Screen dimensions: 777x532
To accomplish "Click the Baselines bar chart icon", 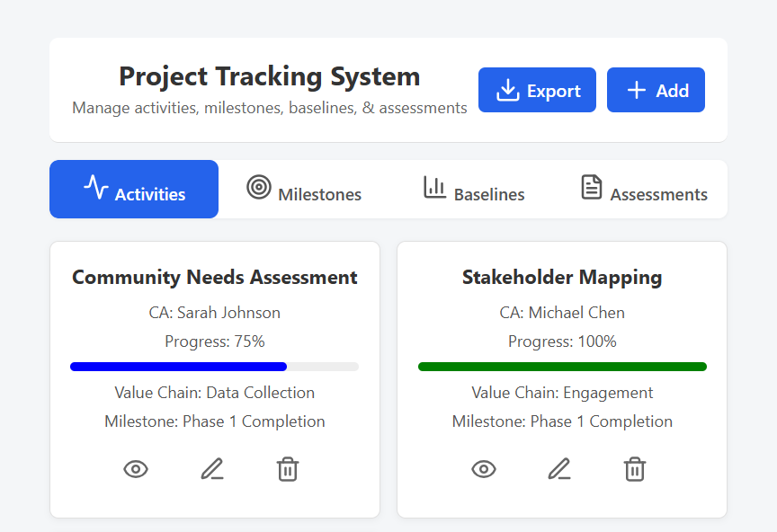I will coord(435,188).
